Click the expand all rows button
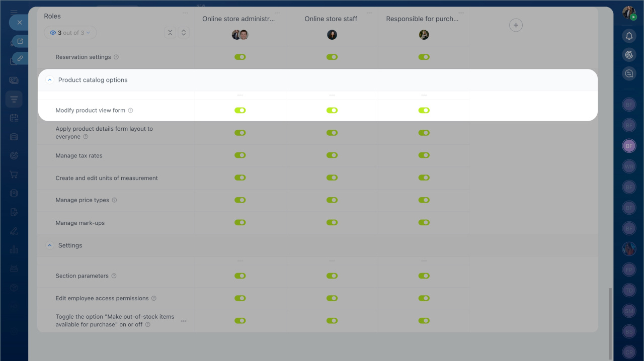Image resolution: width=644 pixels, height=361 pixels. [x=184, y=33]
